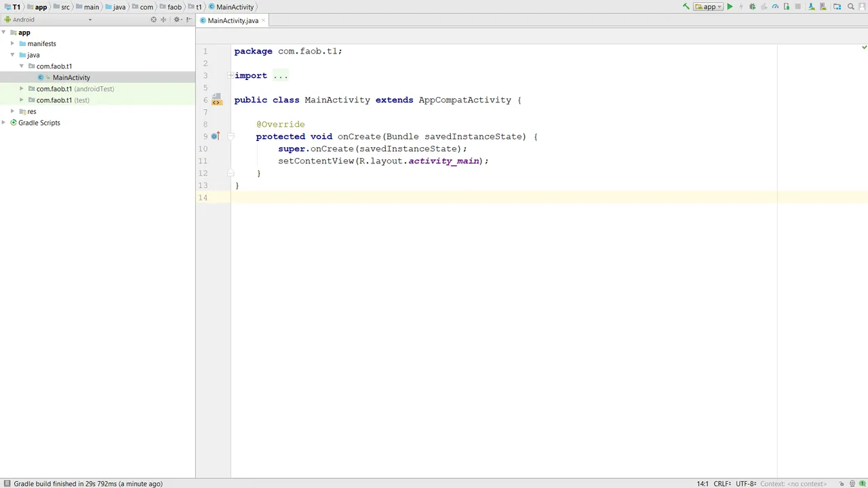Expand the folded import statement
This screenshot has width=868, height=488.
[x=231, y=75]
